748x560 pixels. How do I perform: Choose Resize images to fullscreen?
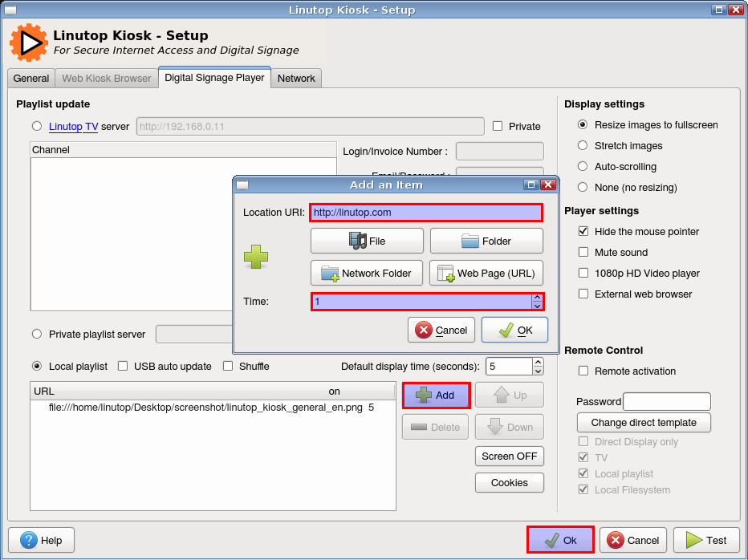click(583, 125)
